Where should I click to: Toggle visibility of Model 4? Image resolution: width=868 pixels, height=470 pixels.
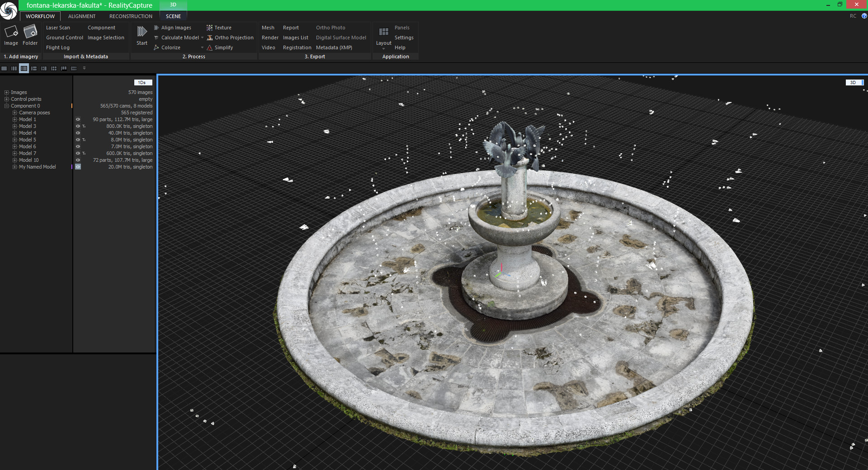[x=78, y=133]
